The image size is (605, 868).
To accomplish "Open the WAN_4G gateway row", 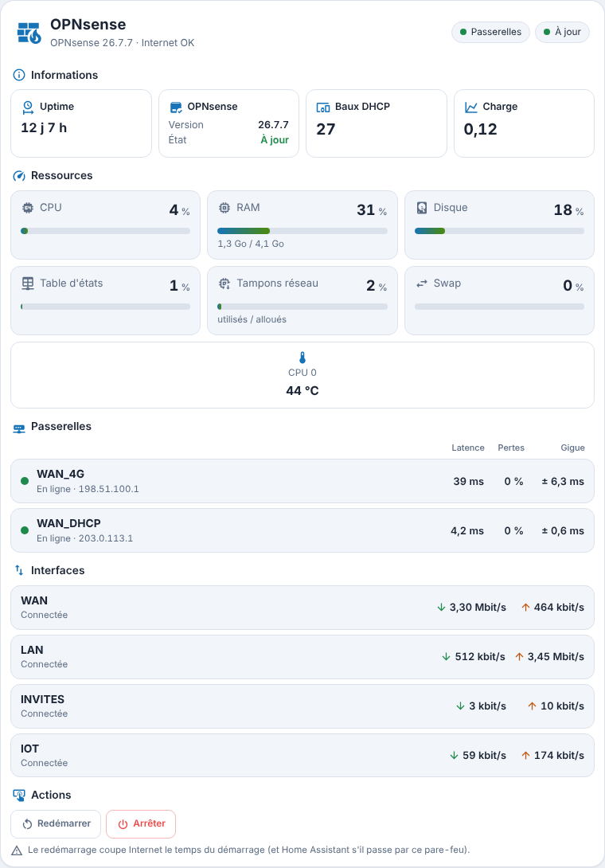I will [x=302, y=481].
